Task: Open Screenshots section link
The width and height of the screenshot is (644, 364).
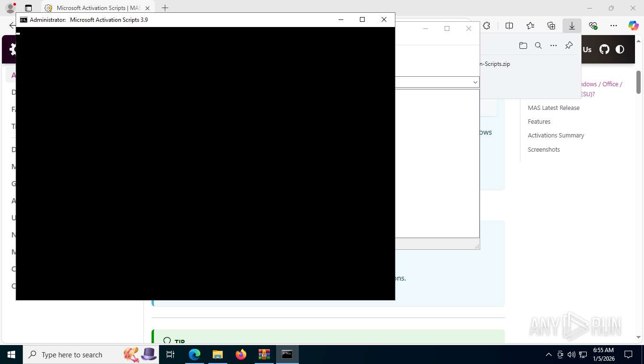Action: pyautogui.click(x=544, y=149)
